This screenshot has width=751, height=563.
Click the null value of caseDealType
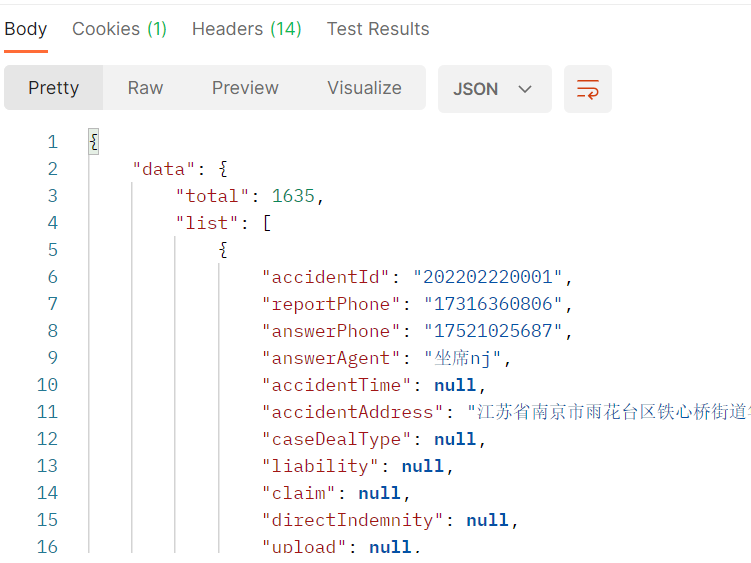455,439
